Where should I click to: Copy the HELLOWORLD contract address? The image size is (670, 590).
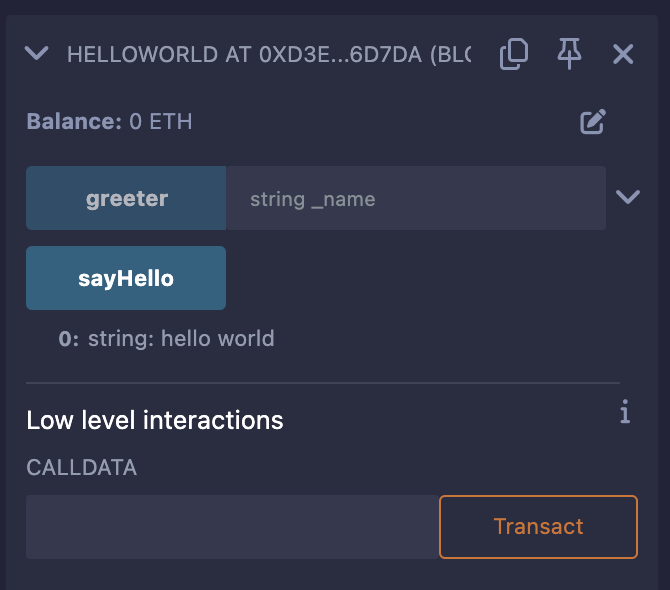[x=514, y=54]
